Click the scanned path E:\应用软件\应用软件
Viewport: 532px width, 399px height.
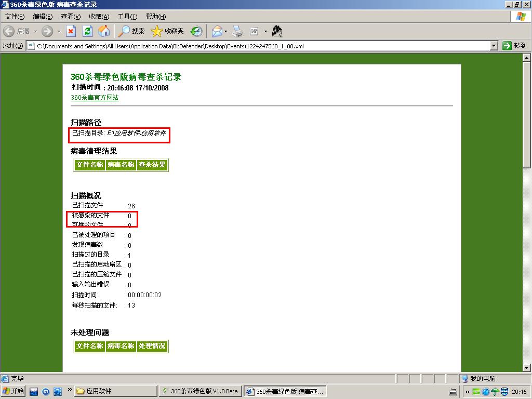(137, 132)
